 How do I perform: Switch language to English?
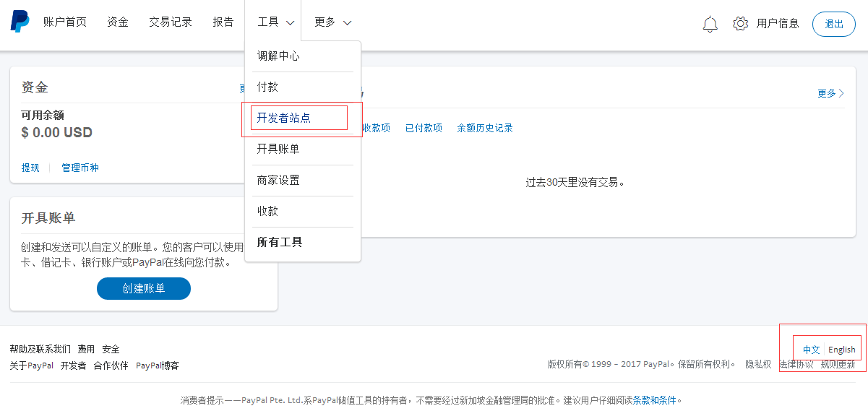(x=841, y=350)
